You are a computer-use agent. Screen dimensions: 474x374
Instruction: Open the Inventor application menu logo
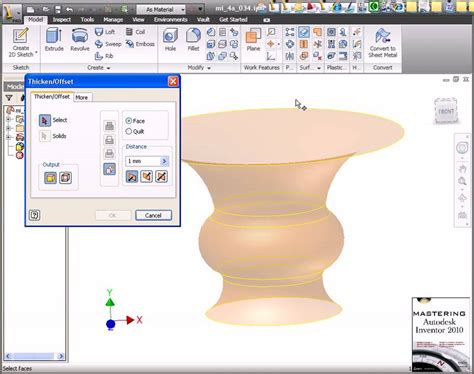[11, 13]
